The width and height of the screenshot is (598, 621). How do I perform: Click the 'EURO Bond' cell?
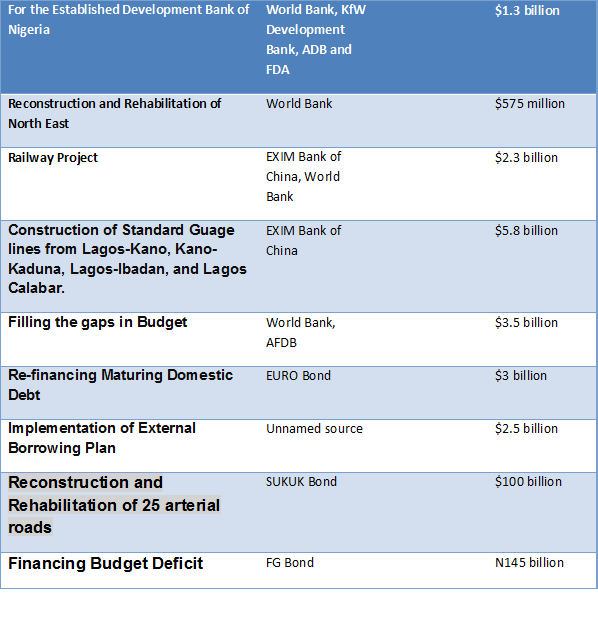[x=298, y=375]
